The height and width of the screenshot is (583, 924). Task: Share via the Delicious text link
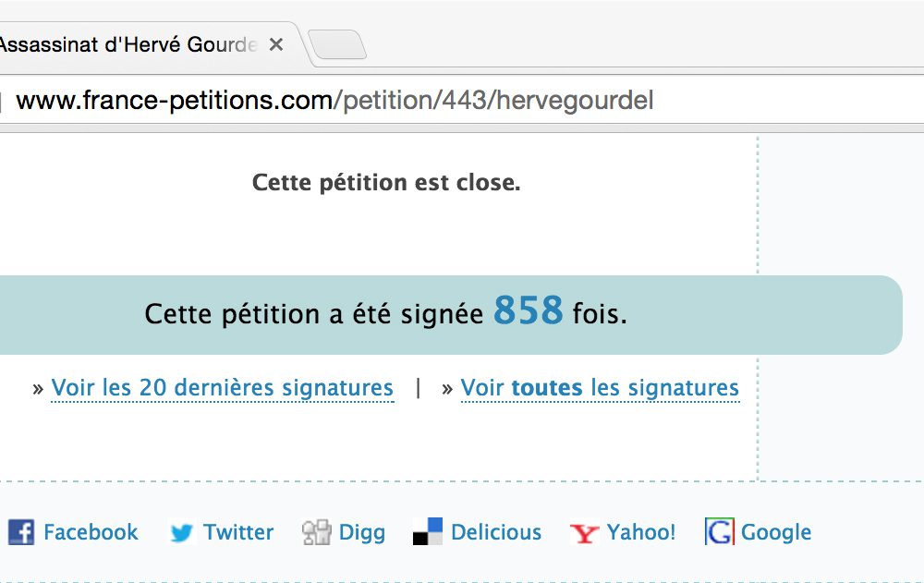click(x=496, y=532)
